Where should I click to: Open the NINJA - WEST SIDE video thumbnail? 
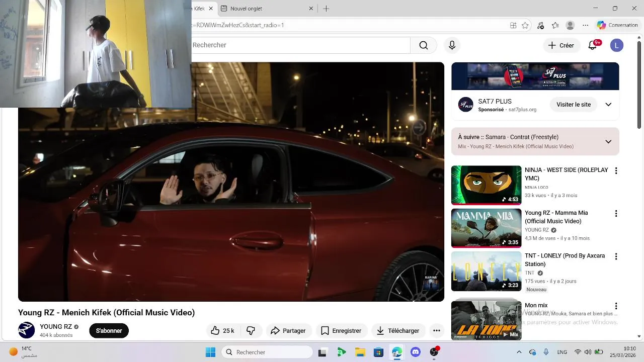tap(486, 185)
